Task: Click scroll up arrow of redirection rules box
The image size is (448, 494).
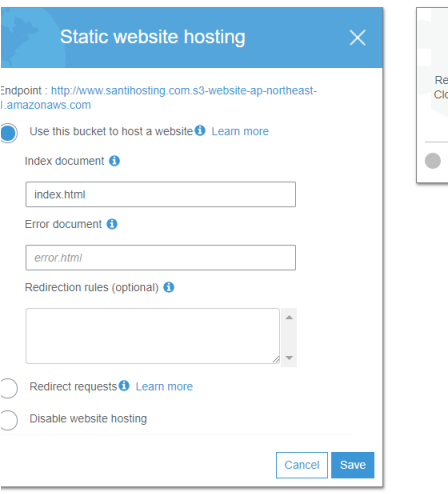Action: (x=289, y=317)
